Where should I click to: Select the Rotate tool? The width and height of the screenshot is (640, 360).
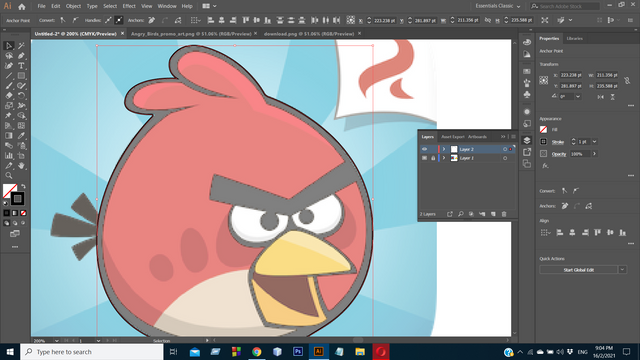pos(21,96)
